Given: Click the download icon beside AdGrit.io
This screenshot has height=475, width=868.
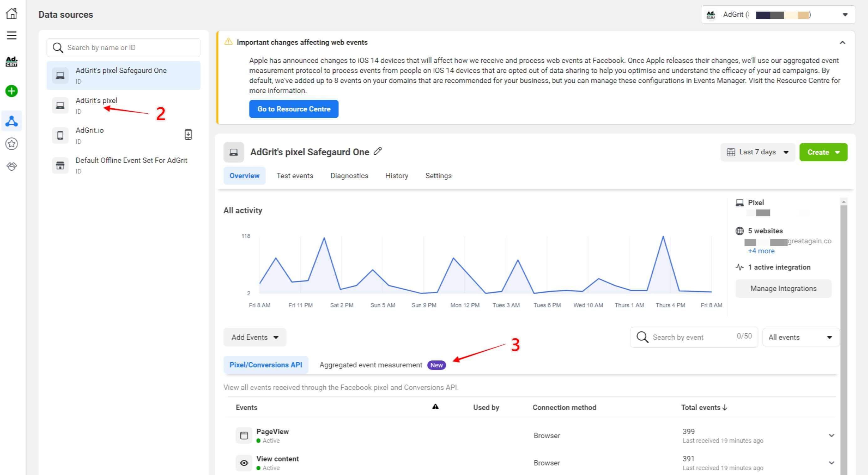Looking at the screenshot, I should pos(188,135).
